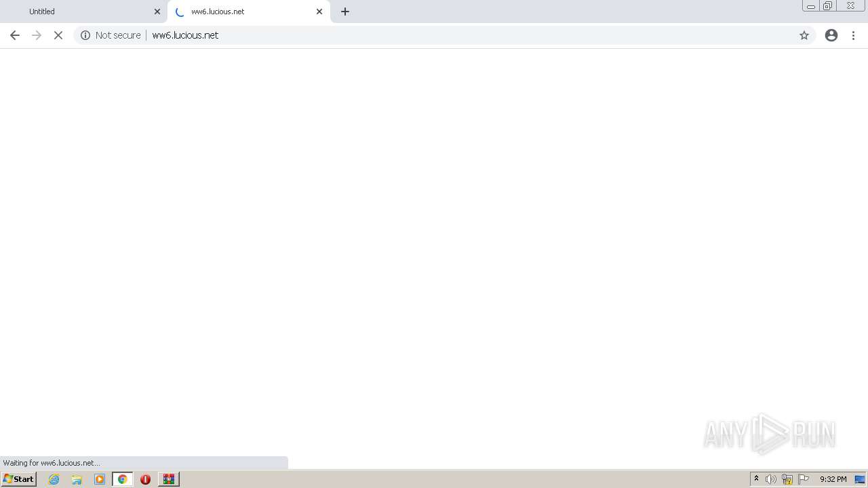Click the forward navigation arrow
This screenshot has width=868, height=488.
(x=37, y=35)
